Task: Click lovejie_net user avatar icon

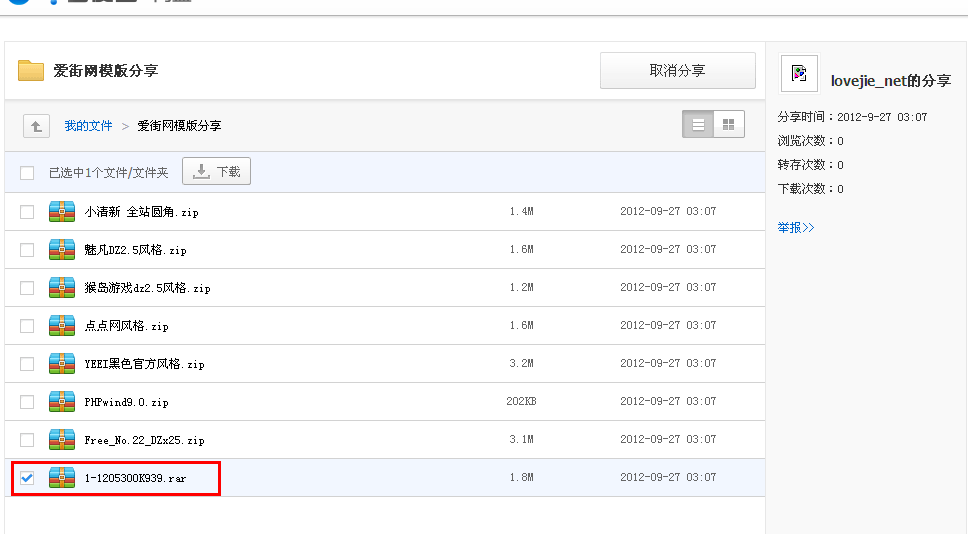Action: point(799,74)
